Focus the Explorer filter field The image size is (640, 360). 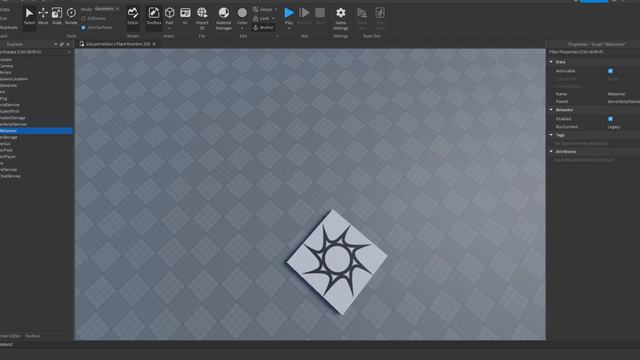pyautogui.click(x=35, y=52)
